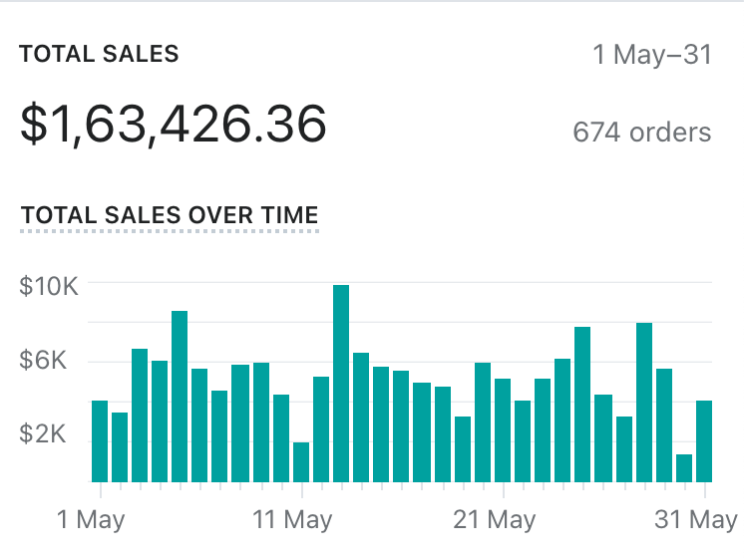
Task: Select the shortest bar in the chart
Action: point(684,468)
